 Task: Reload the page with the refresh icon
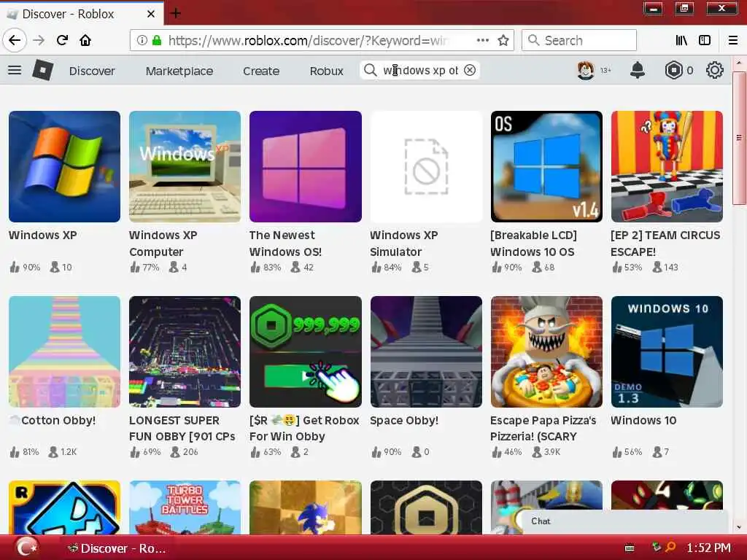click(62, 41)
